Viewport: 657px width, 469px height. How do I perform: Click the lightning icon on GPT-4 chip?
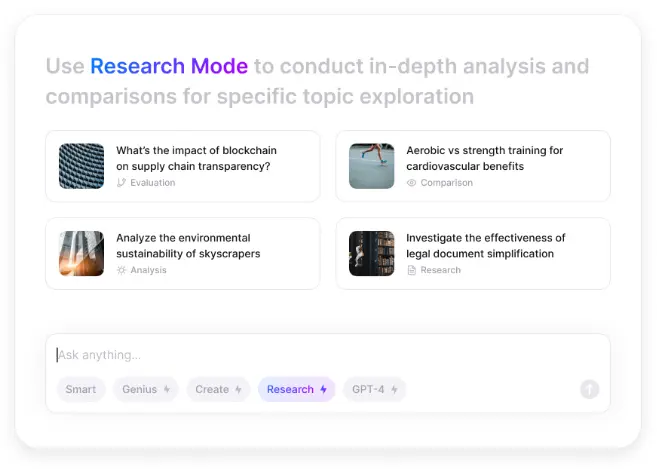394,389
